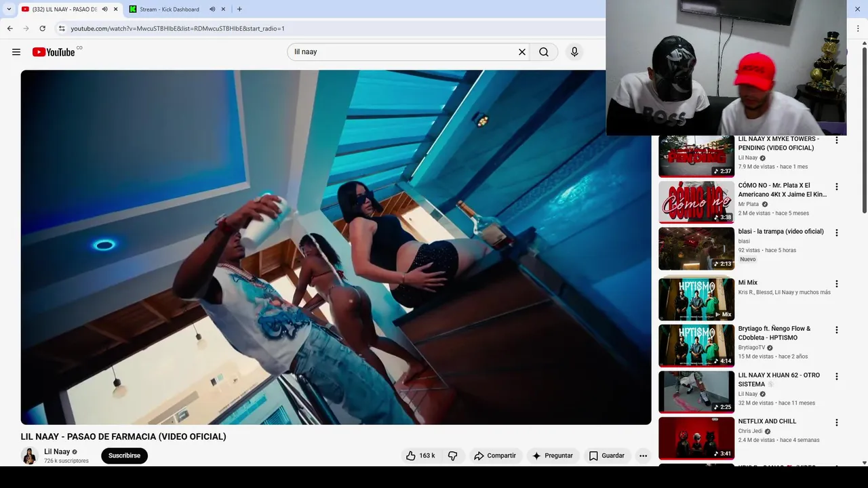Mute the YouTube tab audio icon
868x488 pixels.
pos(104,9)
